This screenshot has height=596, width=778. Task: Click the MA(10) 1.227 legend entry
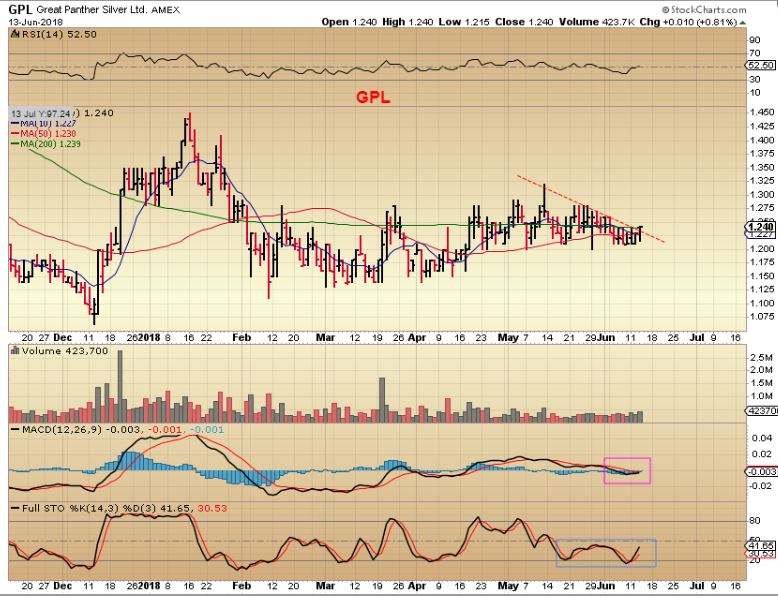click(x=48, y=123)
